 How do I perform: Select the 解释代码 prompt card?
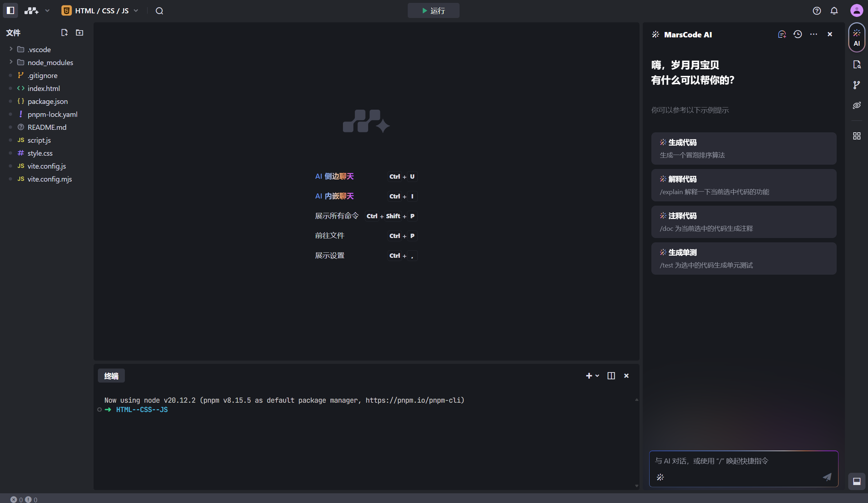tap(743, 185)
